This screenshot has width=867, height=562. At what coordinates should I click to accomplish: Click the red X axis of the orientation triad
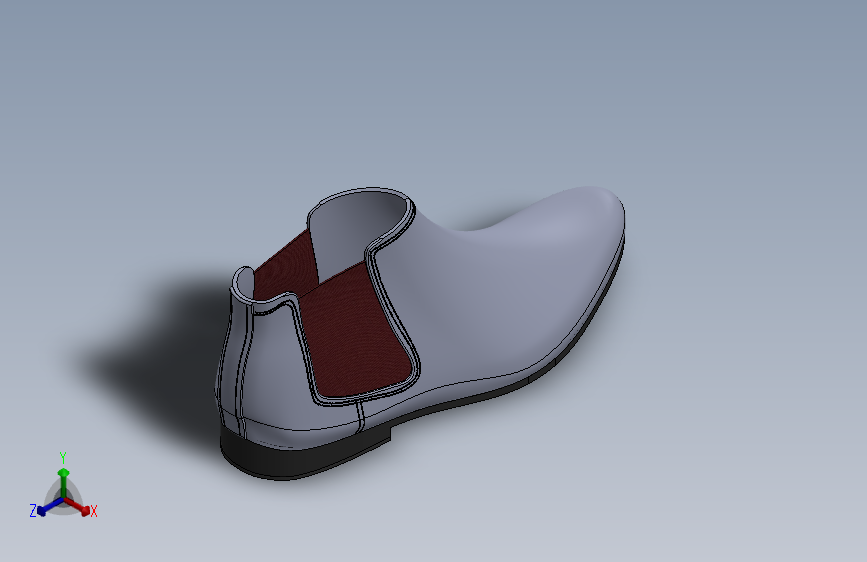pos(77,506)
